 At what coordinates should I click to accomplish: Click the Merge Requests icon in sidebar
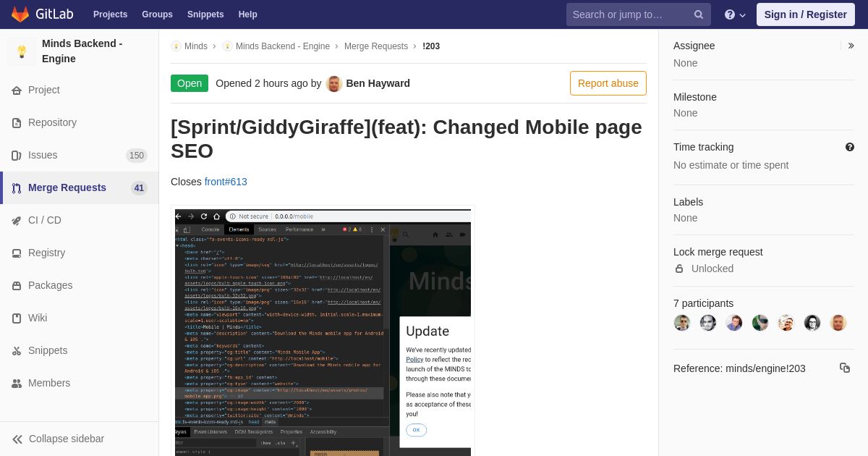pyautogui.click(x=17, y=188)
